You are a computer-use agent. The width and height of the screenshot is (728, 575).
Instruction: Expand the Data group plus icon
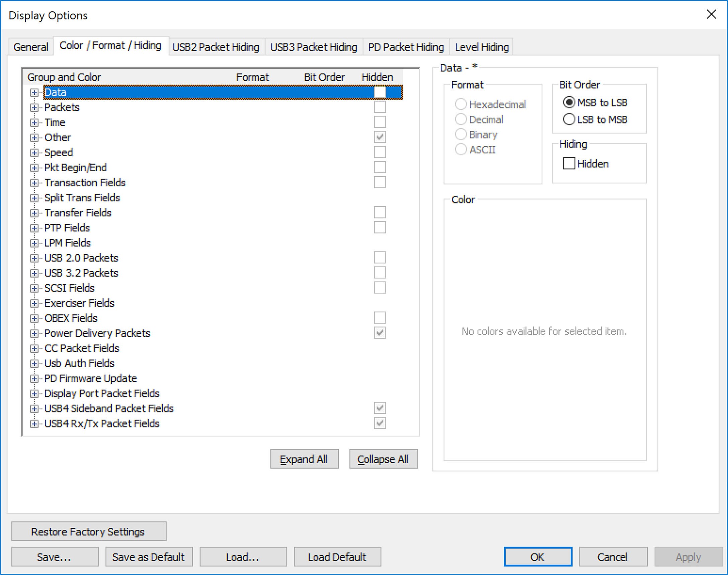tap(34, 93)
